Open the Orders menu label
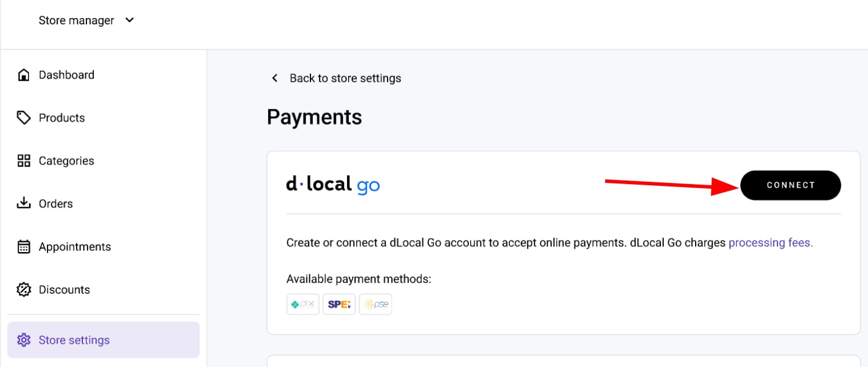Image resolution: width=868 pixels, height=367 pixels. pos(56,204)
